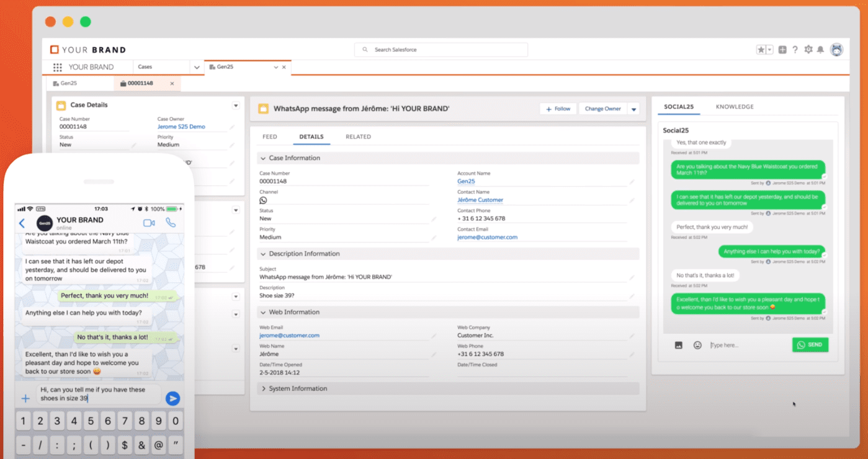The image size is (868, 459).
Task: Edit the Case Owner field pencil
Action: 231,127
